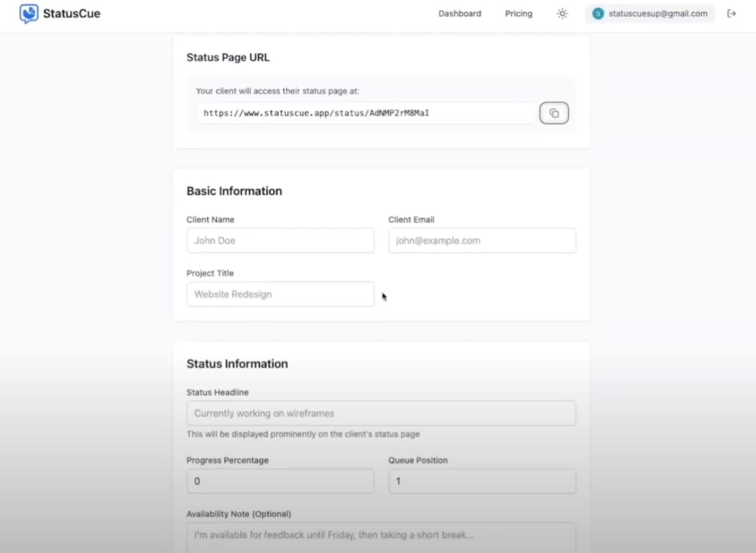756x553 pixels.
Task: Toggle the light/dark theme sun icon
Action: tap(562, 14)
